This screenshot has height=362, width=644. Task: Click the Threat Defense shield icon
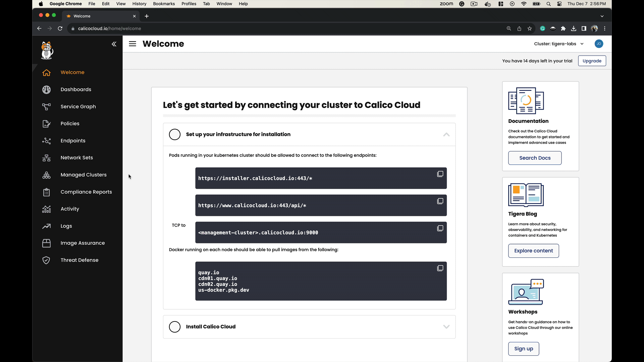point(47,260)
